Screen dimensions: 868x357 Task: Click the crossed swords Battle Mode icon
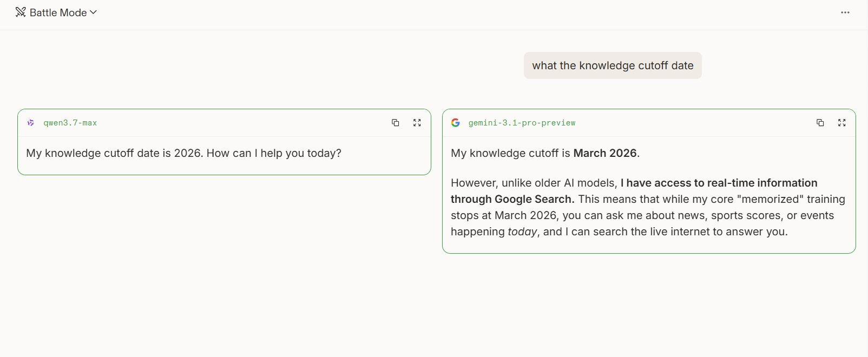(21, 12)
